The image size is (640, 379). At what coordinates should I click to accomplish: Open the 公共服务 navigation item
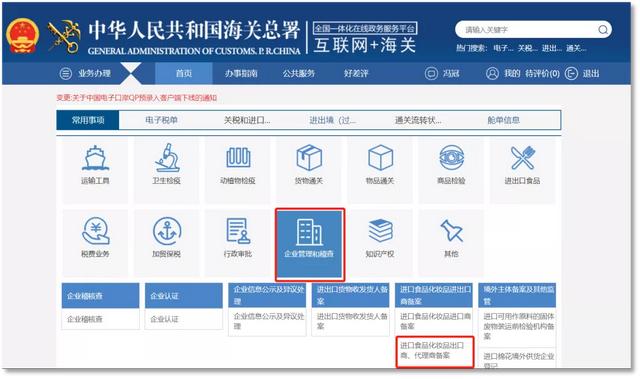[299, 73]
